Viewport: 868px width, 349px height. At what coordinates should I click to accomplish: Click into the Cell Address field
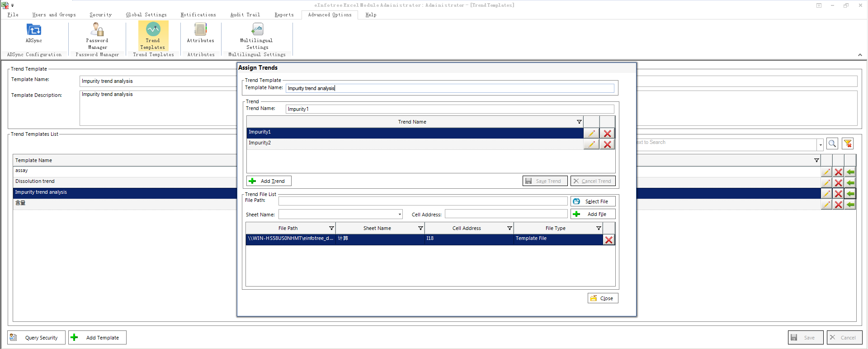pyautogui.click(x=506, y=214)
